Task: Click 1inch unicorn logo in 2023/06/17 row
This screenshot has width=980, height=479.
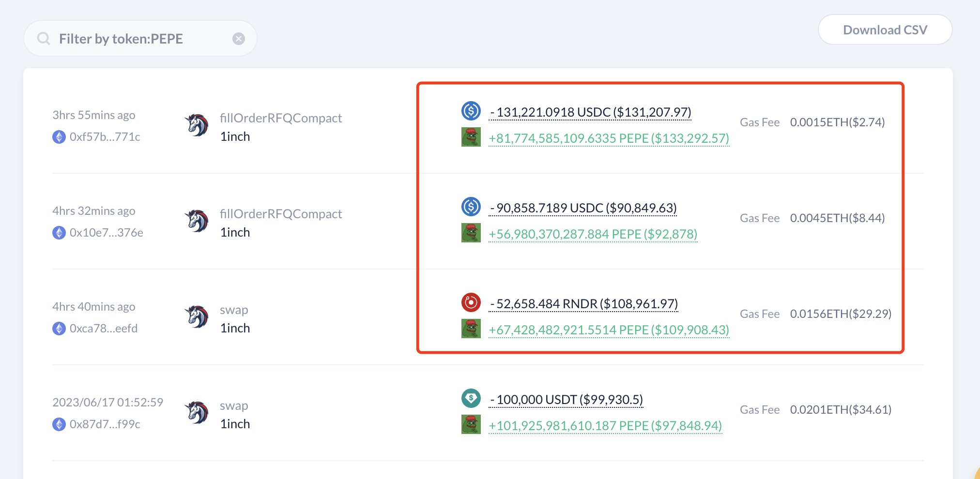Action: 197,413
